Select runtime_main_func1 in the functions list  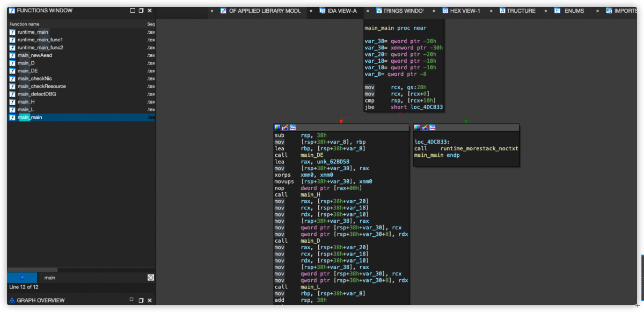coord(40,40)
